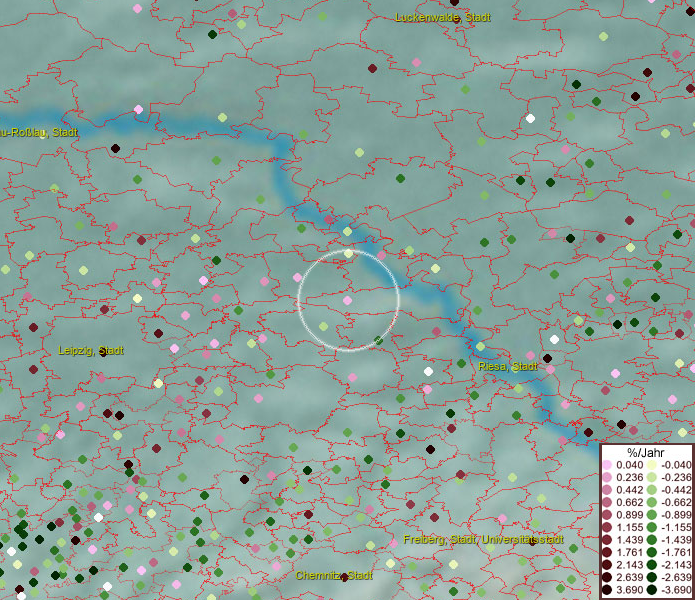
Task: Select the -1.155 green legend dot
Action: pyautogui.click(x=652, y=527)
